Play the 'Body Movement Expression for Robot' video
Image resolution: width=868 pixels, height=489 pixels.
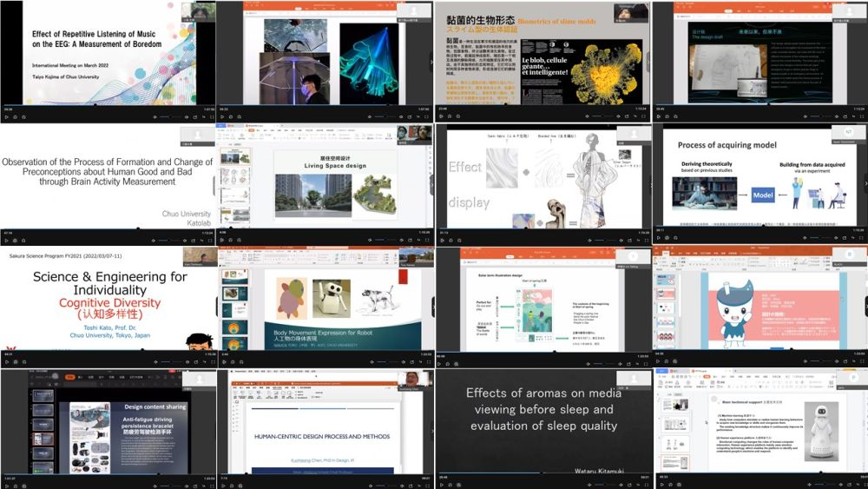222,362
